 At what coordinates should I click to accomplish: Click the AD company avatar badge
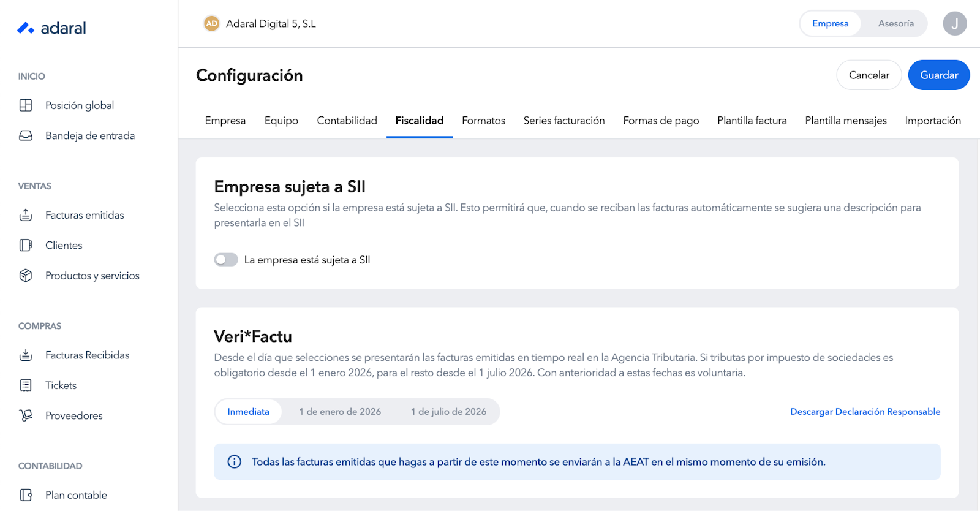coord(211,23)
